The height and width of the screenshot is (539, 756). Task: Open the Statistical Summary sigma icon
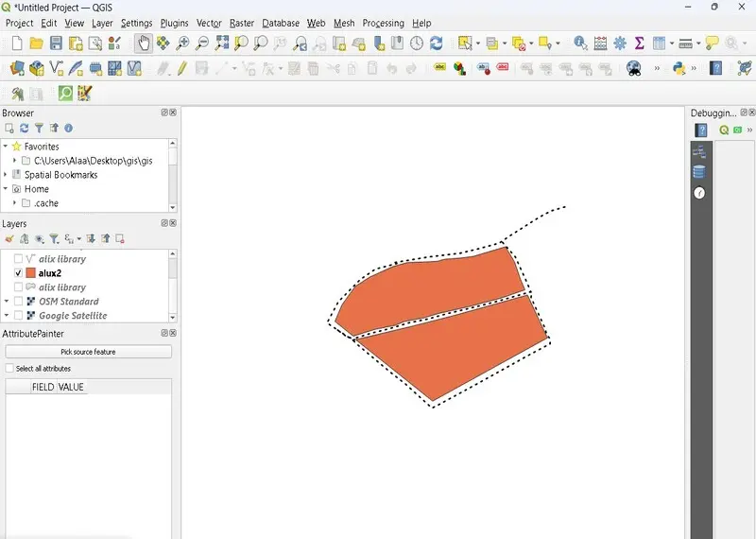(640, 43)
